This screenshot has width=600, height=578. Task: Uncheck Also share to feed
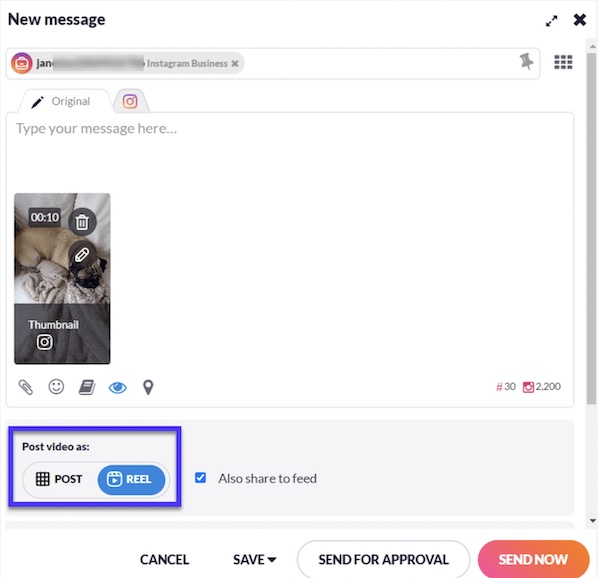[x=201, y=478]
